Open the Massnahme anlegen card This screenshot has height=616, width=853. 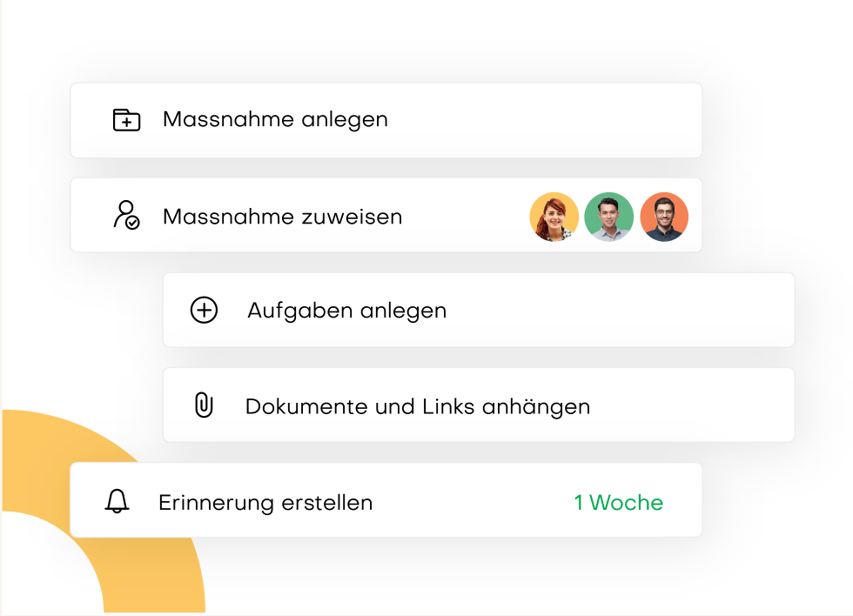(386, 120)
